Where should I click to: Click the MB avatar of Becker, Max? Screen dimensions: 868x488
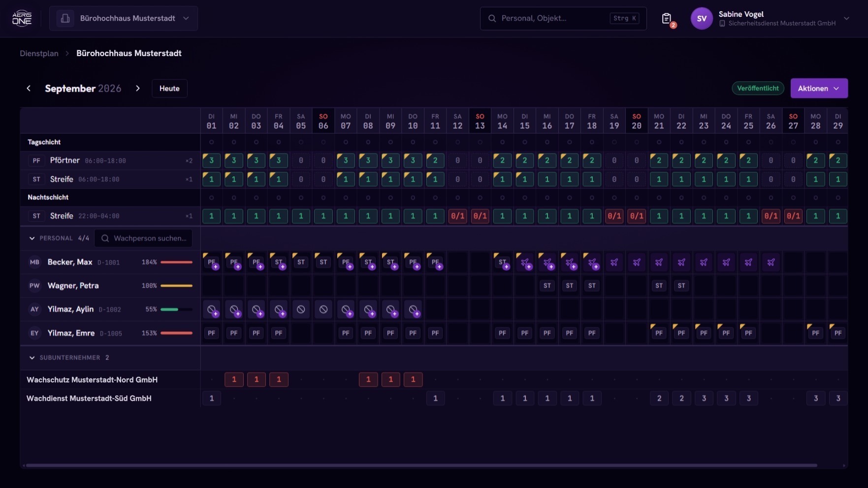coord(34,262)
